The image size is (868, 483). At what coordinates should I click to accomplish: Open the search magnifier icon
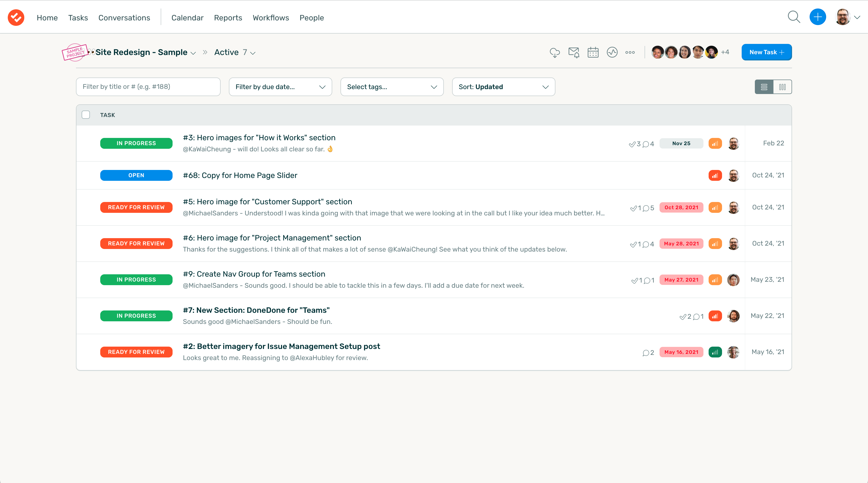(x=794, y=17)
